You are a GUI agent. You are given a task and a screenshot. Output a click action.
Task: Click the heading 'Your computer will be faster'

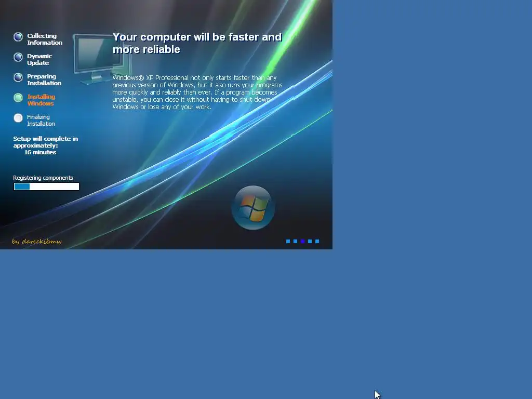click(x=197, y=43)
